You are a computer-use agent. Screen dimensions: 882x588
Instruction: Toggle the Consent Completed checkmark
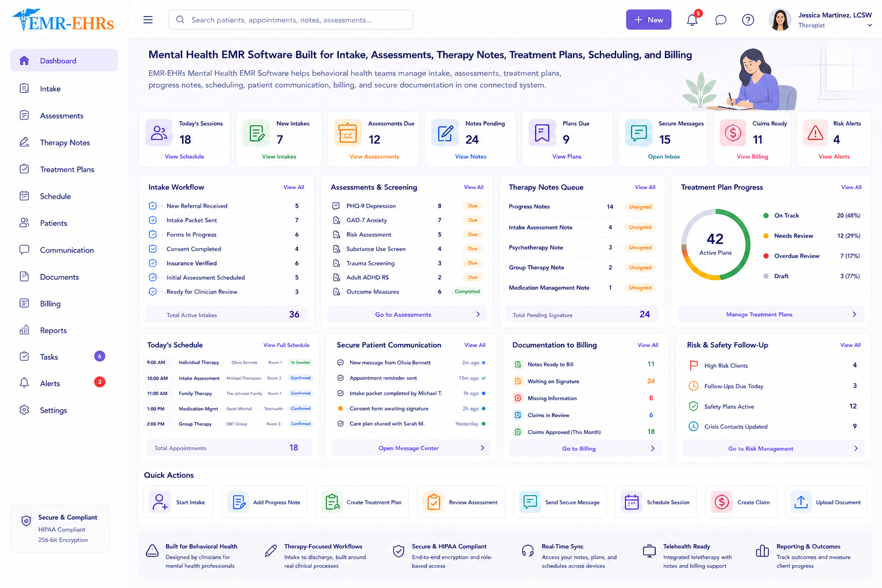(153, 249)
